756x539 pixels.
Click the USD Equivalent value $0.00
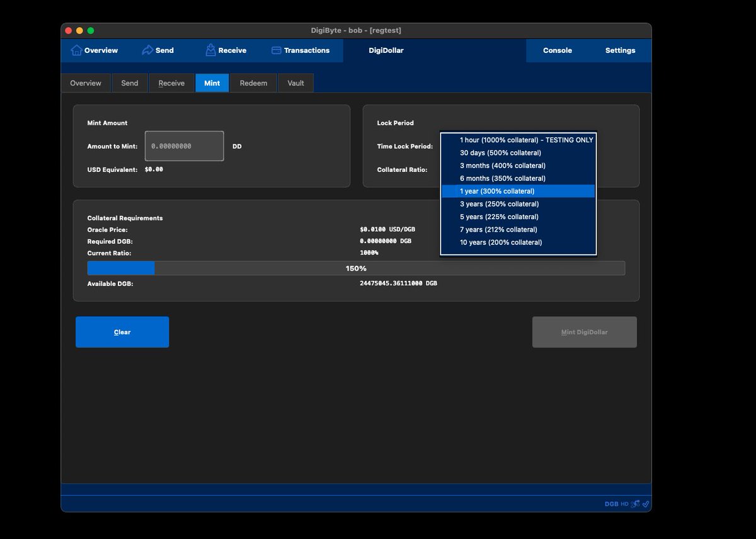154,169
